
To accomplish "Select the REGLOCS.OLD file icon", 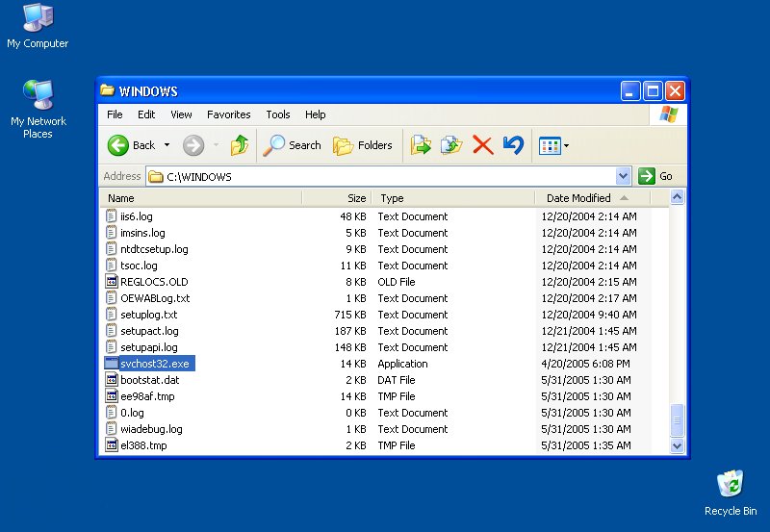I will click(x=112, y=282).
